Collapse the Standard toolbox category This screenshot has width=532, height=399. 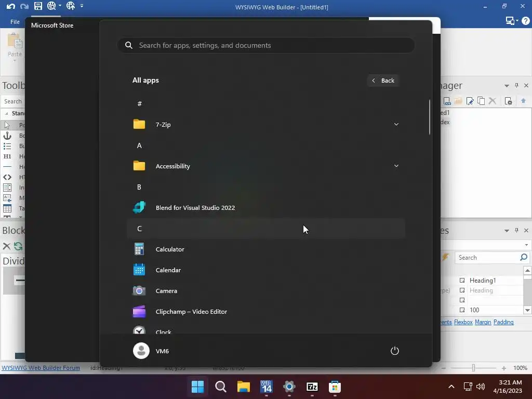pos(6,113)
